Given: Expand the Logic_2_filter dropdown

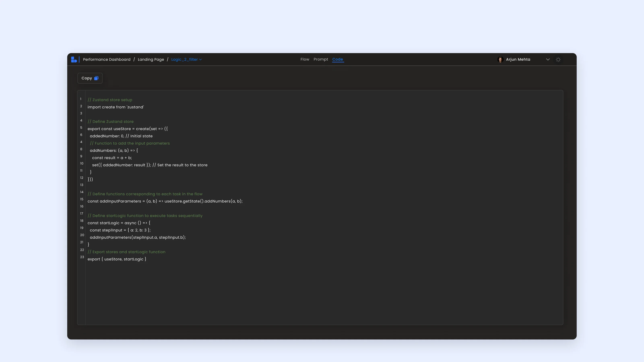Looking at the screenshot, I should click(x=187, y=60).
